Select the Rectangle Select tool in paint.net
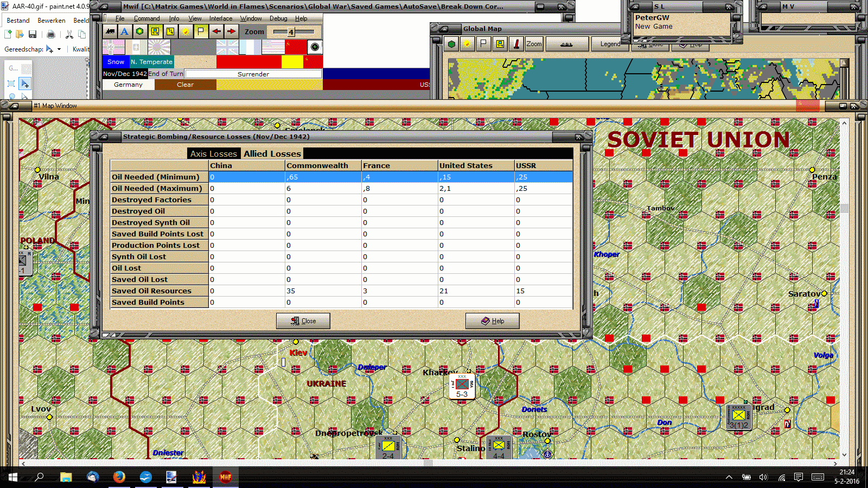Screen dimensions: 868x488 click(x=11, y=84)
